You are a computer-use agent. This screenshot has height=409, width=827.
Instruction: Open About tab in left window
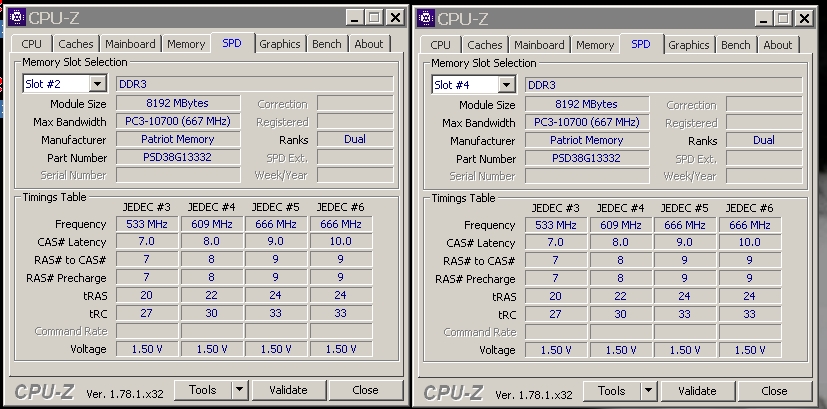369,44
